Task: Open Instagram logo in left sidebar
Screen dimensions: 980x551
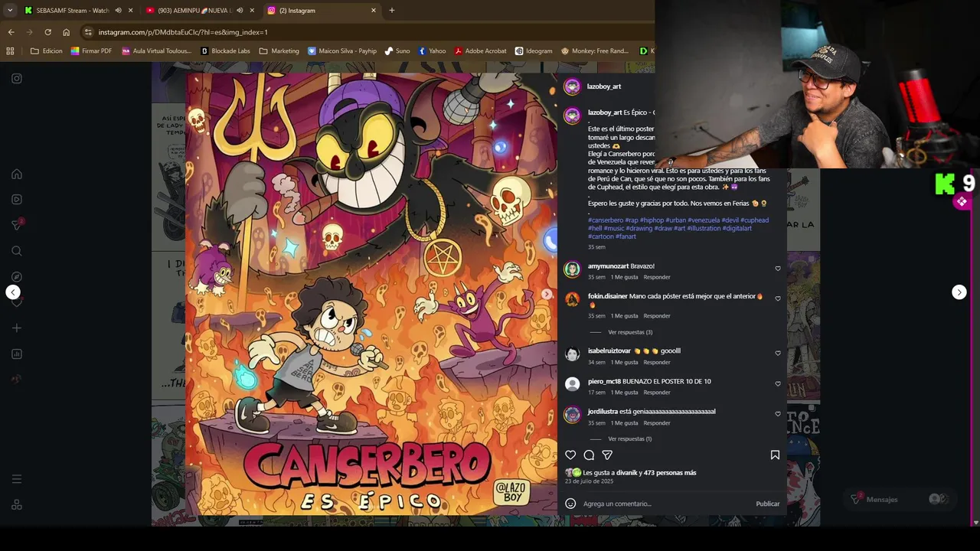Action: (x=16, y=78)
